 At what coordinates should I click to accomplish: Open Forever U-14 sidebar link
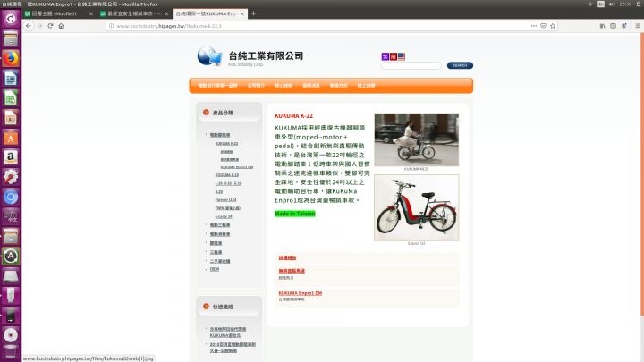[x=226, y=200]
